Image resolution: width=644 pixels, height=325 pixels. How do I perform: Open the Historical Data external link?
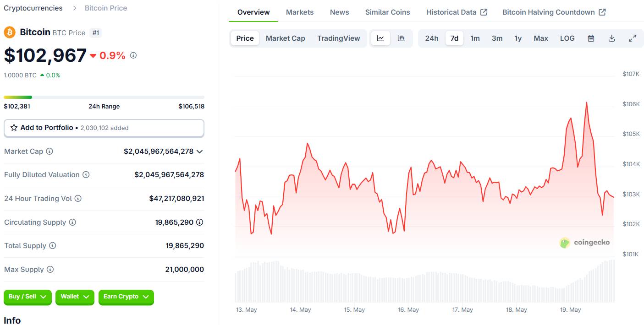(457, 12)
